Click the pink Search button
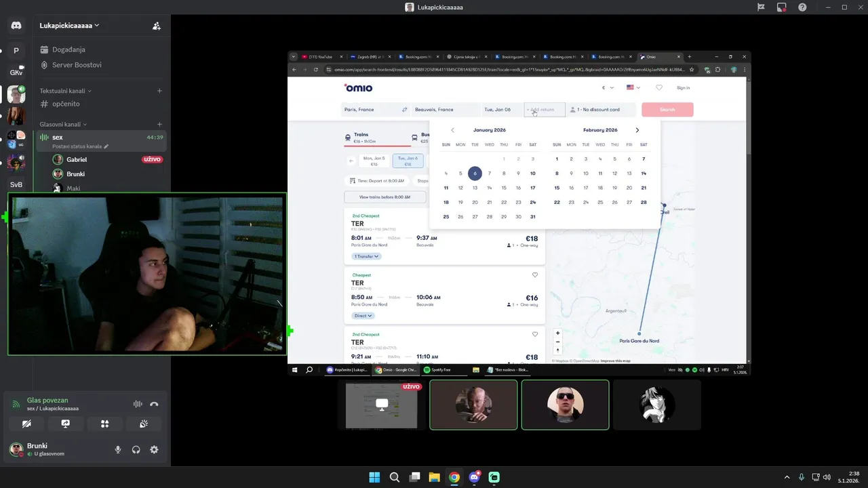The width and height of the screenshot is (868, 488). (x=667, y=109)
